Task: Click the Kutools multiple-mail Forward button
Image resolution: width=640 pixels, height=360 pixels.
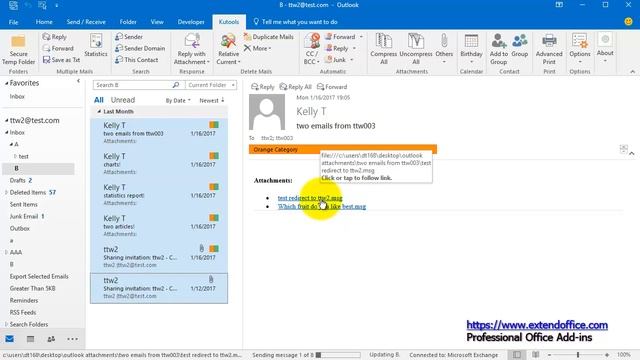Action: 58,48
